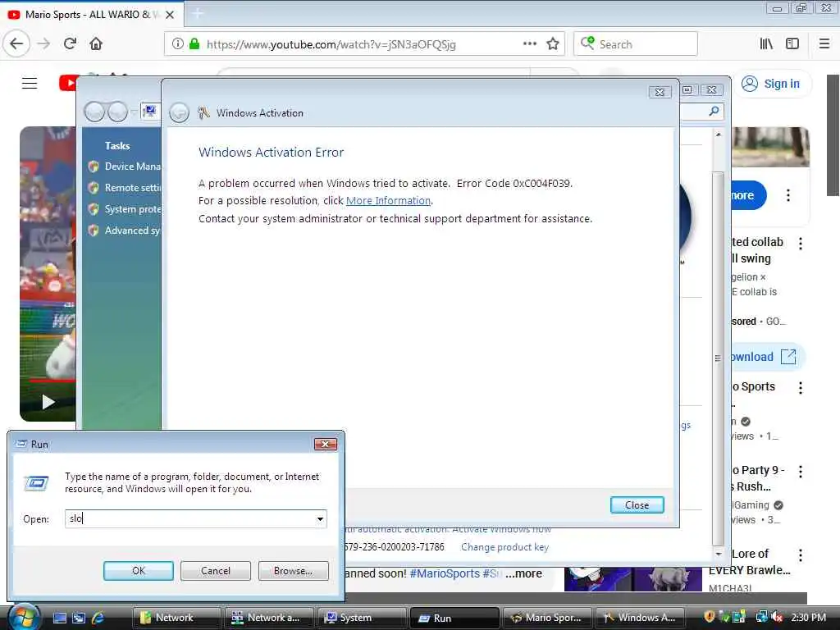Bookmark this page with star icon
The height and width of the screenshot is (630, 840).
[x=553, y=44]
